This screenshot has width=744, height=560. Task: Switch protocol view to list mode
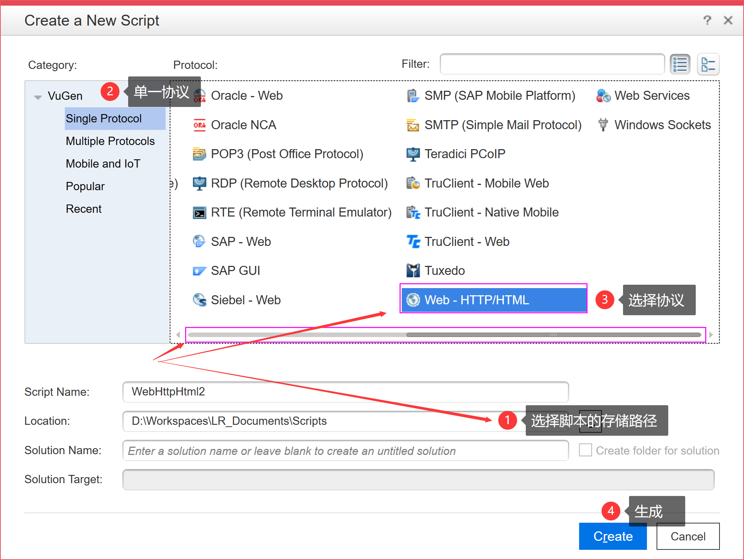tap(680, 64)
